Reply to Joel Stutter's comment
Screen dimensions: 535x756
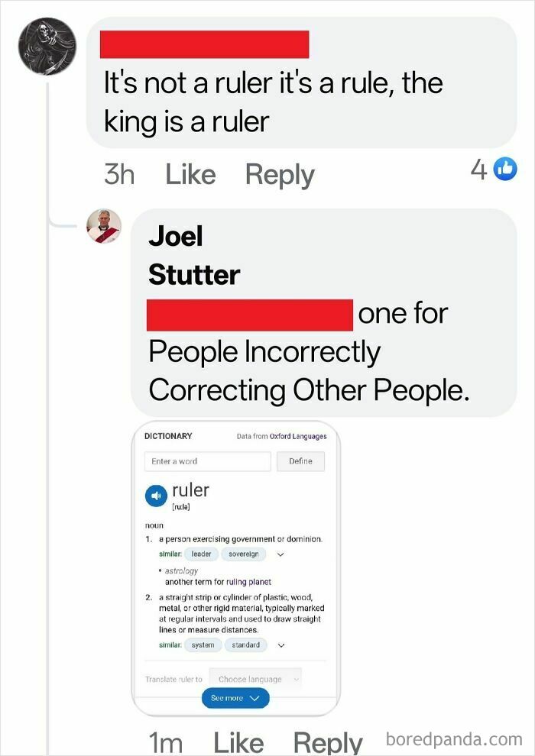pos(329,741)
